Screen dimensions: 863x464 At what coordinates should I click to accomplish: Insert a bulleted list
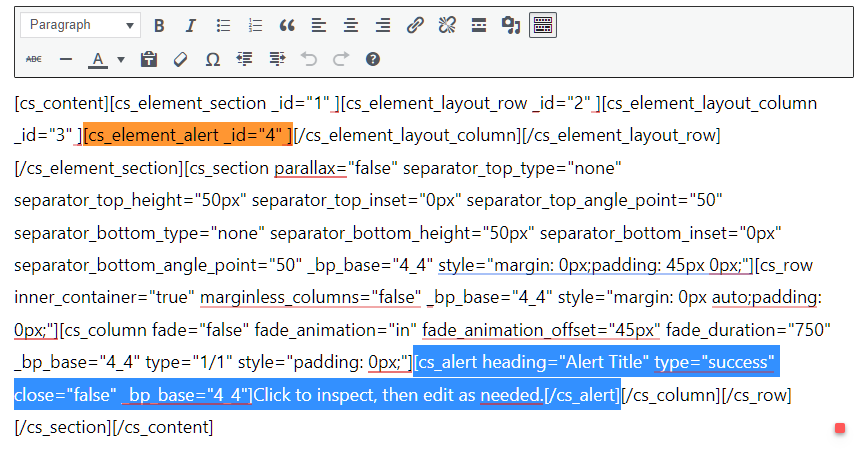coord(223,25)
